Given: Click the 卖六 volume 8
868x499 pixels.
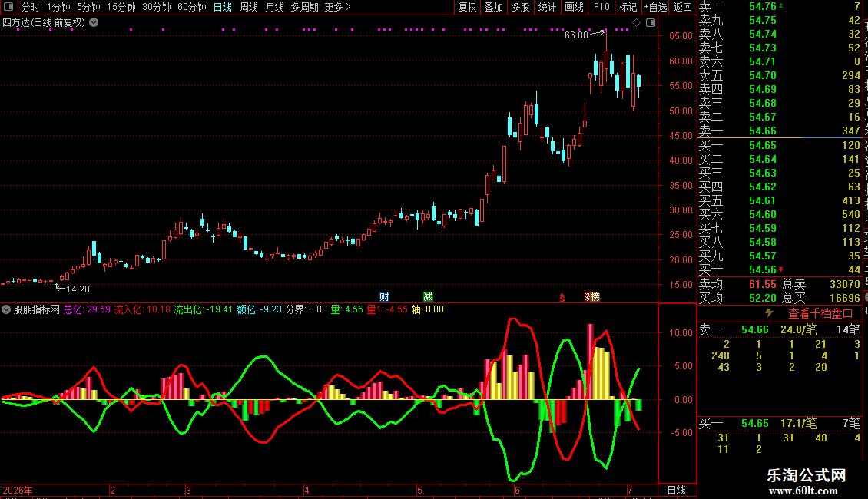Looking at the screenshot, I should (x=857, y=61).
